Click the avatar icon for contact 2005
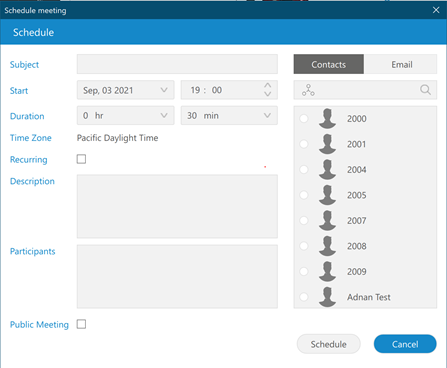Screen dimensions: 447x368 click(327, 195)
